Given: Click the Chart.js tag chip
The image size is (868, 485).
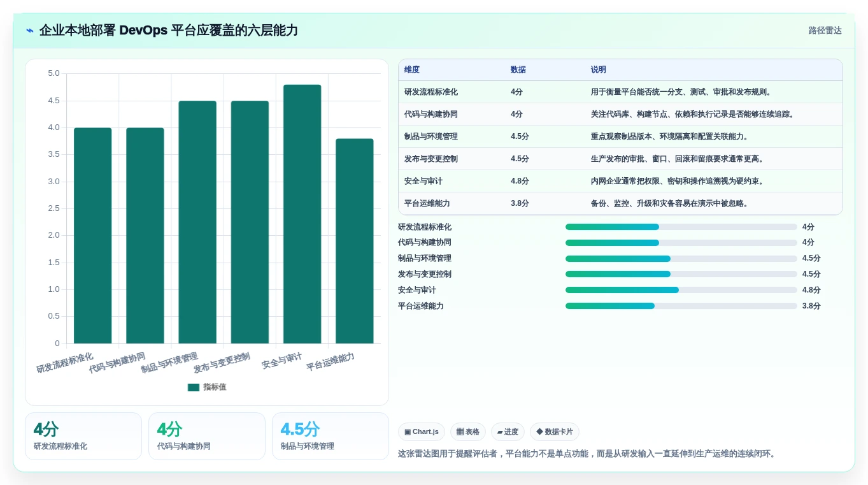Looking at the screenshot, I should click(x=422, y=432).
